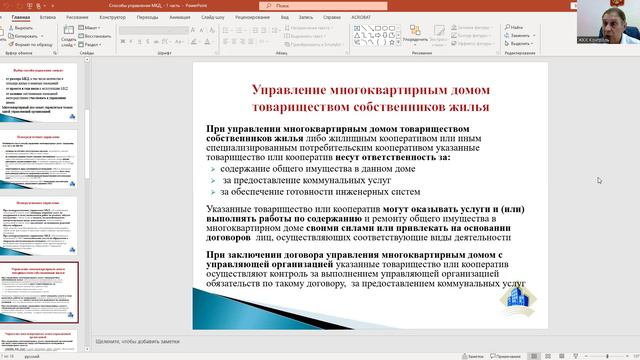This screenshot has width=640, height=360.
Task: Click the font color icon
Action: point(208,42)
